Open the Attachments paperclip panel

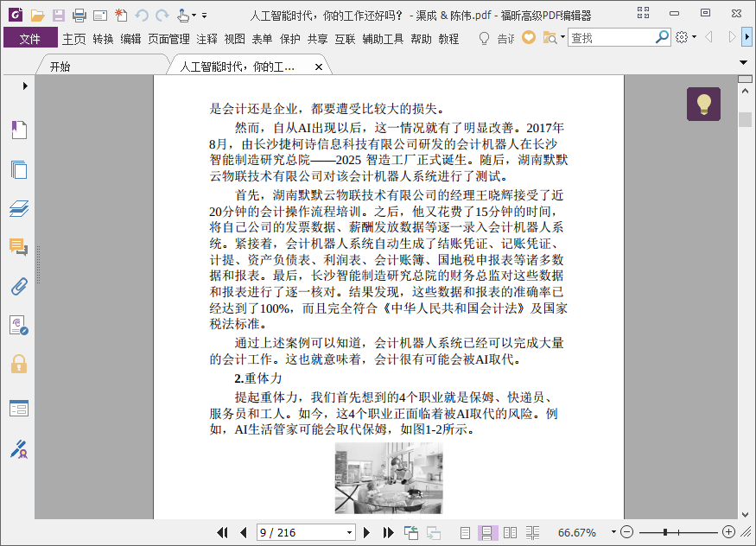[19, 286]
